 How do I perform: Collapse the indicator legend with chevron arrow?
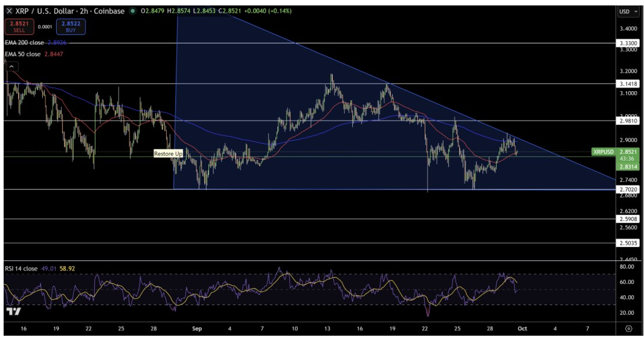click(11, 66)
